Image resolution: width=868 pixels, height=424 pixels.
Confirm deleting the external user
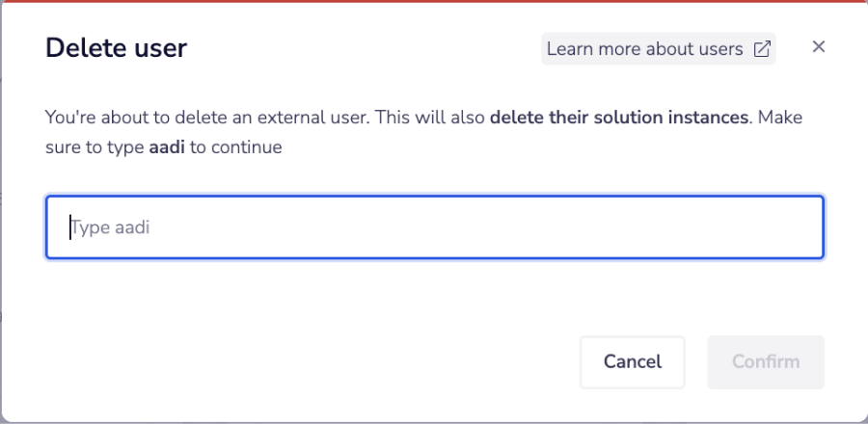coord(766,362)
